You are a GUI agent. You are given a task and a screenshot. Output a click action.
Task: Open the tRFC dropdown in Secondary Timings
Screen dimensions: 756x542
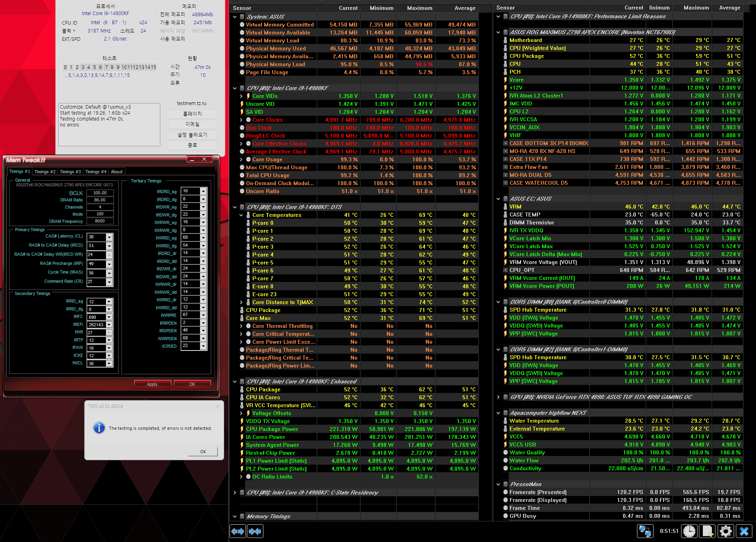[x=109, y=317]
